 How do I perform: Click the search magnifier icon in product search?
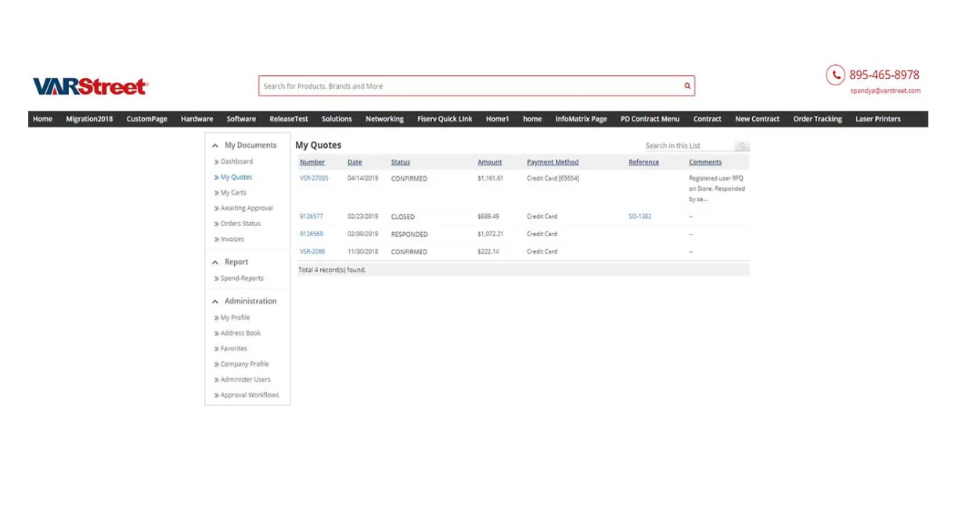(x=687, y=86)
